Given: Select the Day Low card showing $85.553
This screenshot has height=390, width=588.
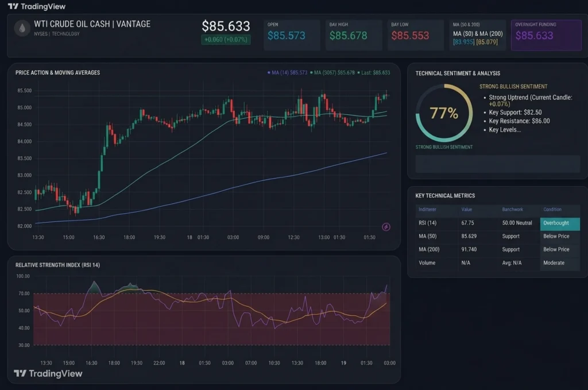Looking at the screenshot, I should 416,35.
